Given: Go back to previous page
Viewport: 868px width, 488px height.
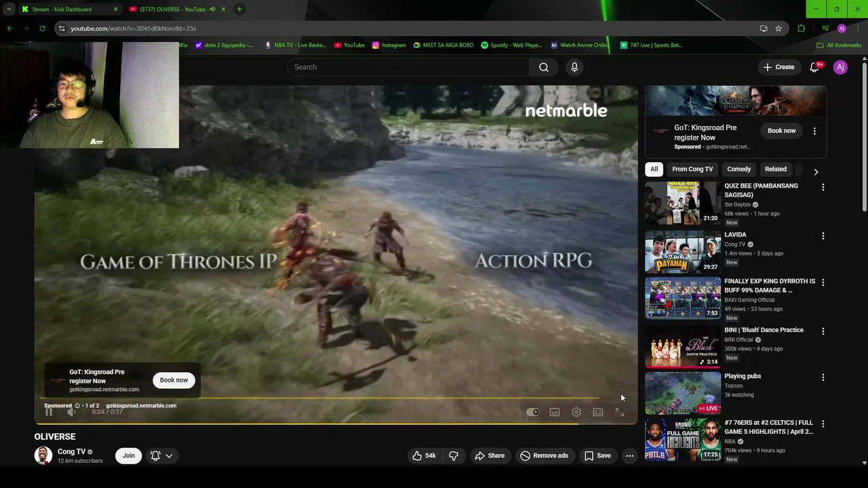Looking at the screenshot, I should point(9,28).
